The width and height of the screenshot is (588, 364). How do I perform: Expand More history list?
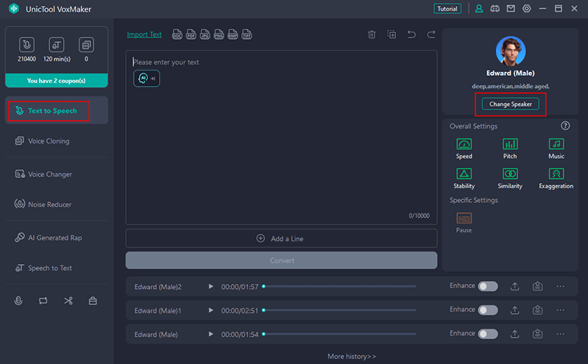[352, 357]
